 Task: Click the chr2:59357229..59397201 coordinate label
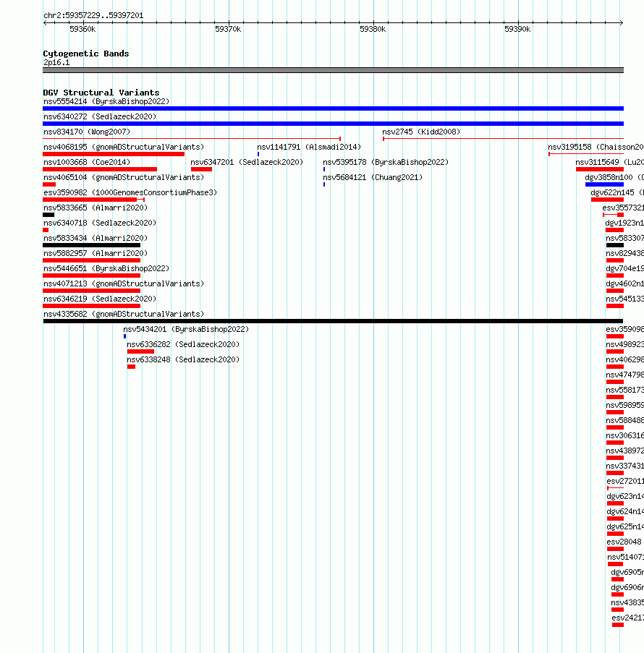[93, 15]
